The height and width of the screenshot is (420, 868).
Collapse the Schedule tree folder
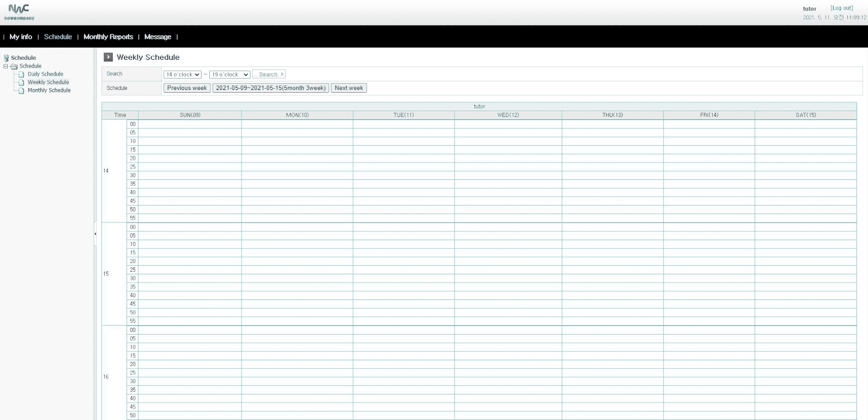[6, 66]
